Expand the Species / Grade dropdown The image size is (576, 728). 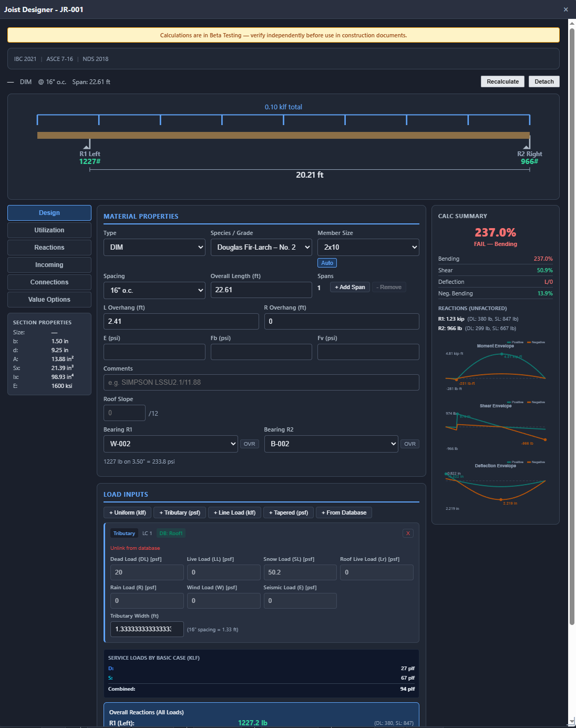[261, 247]
